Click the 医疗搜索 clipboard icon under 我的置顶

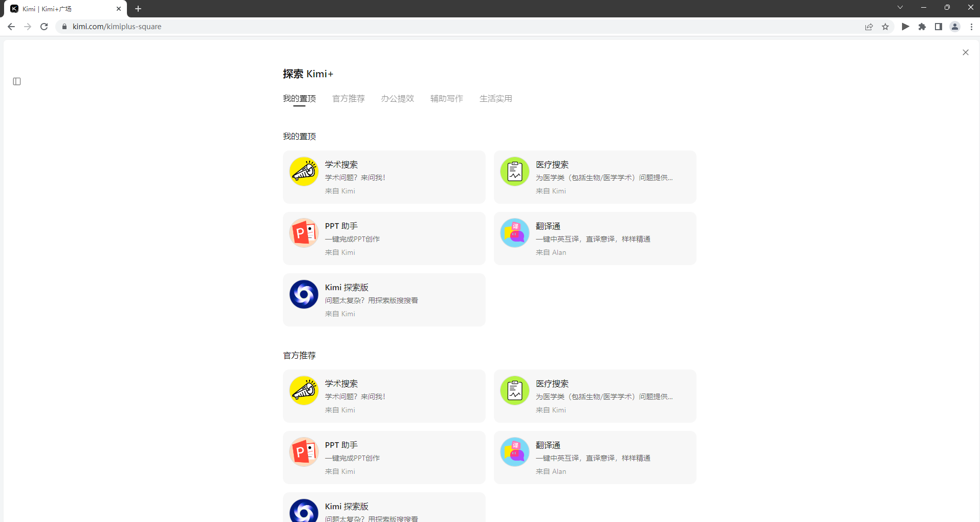515,171
